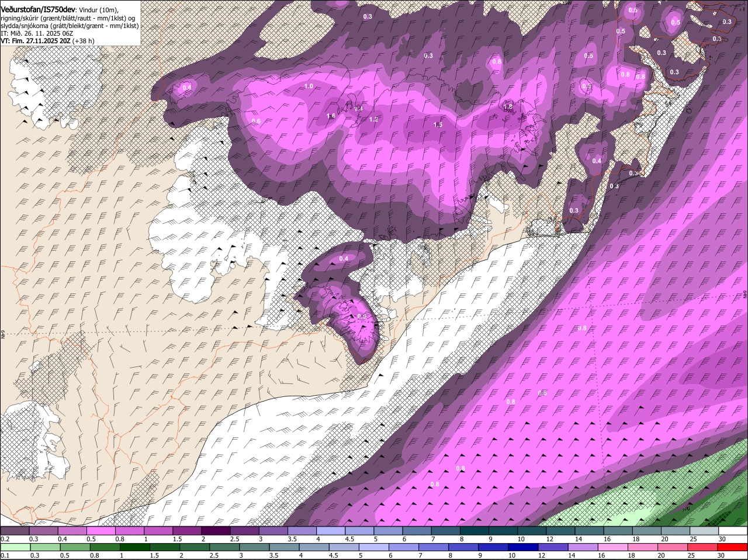Click the 0.2 swatch in the upper snow scale
Screen dimensions: 748x560
pyautogui.click(x=15, y=531)
